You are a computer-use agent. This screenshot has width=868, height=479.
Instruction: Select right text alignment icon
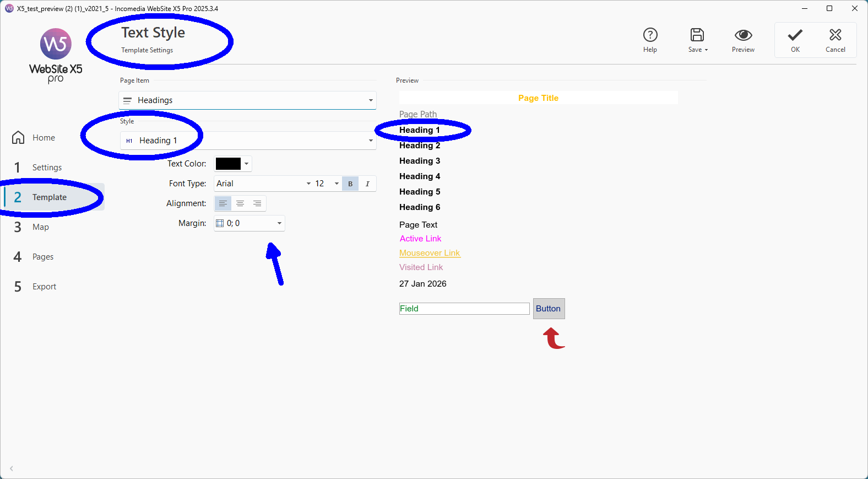[x=257, y=203]
